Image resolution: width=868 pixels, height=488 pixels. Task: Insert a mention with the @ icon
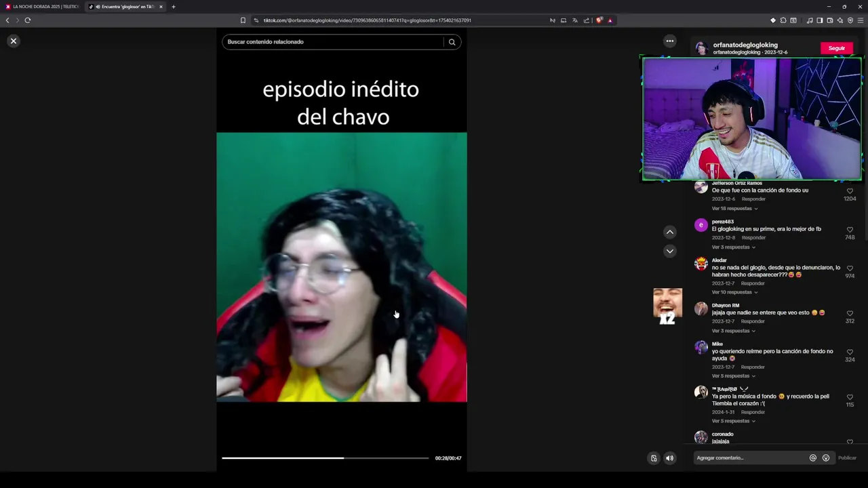pos(812,458)
